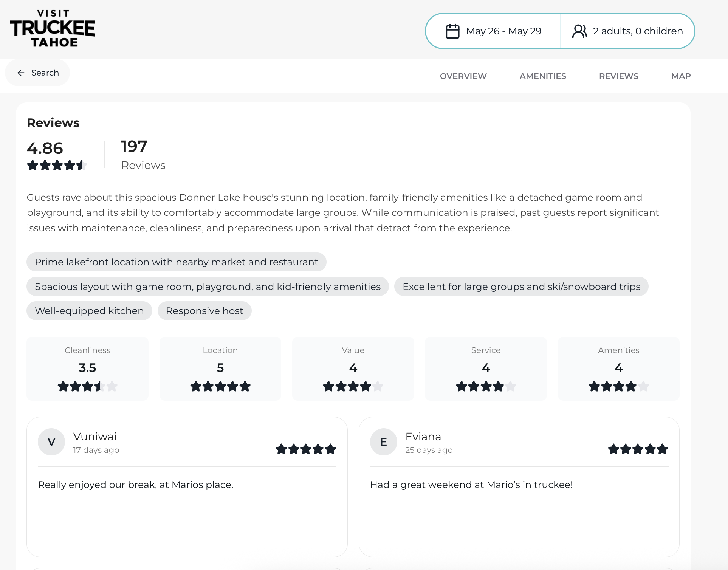Click the 4.86 overall star rating

pyautogui.click(x=57, y=165)
